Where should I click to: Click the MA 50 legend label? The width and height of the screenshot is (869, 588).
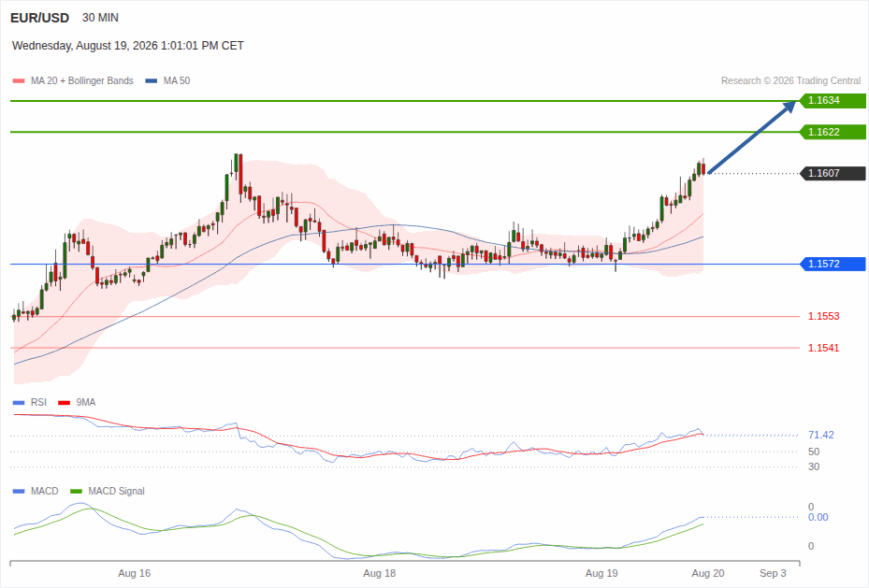(x=177, y=80)
